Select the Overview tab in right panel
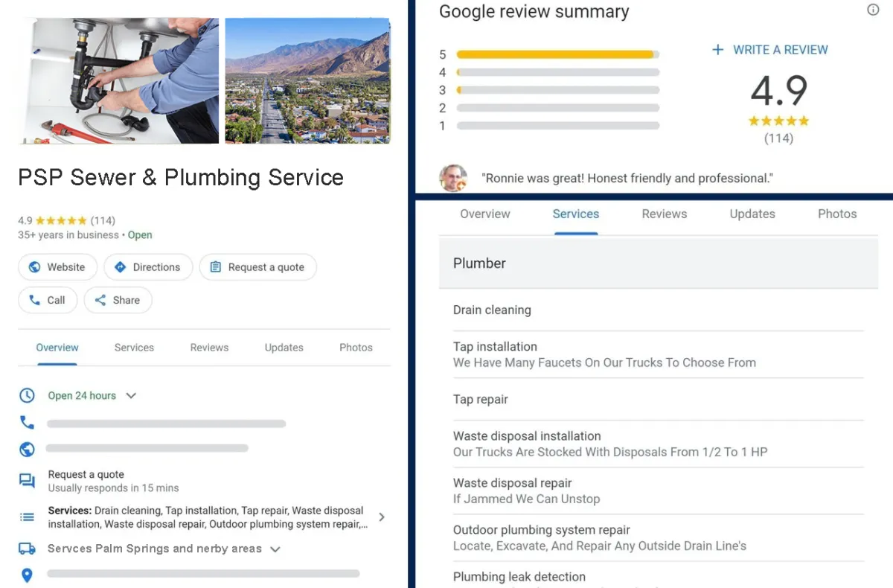Screen dimensions: 893x588 point(485,214)
